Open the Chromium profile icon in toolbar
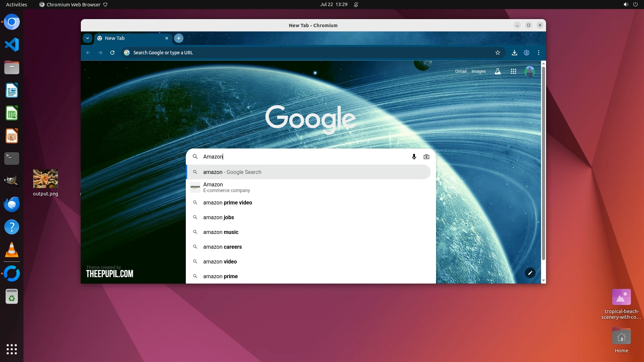The height and width of the screenshot is (362, 644). (527, 53)
